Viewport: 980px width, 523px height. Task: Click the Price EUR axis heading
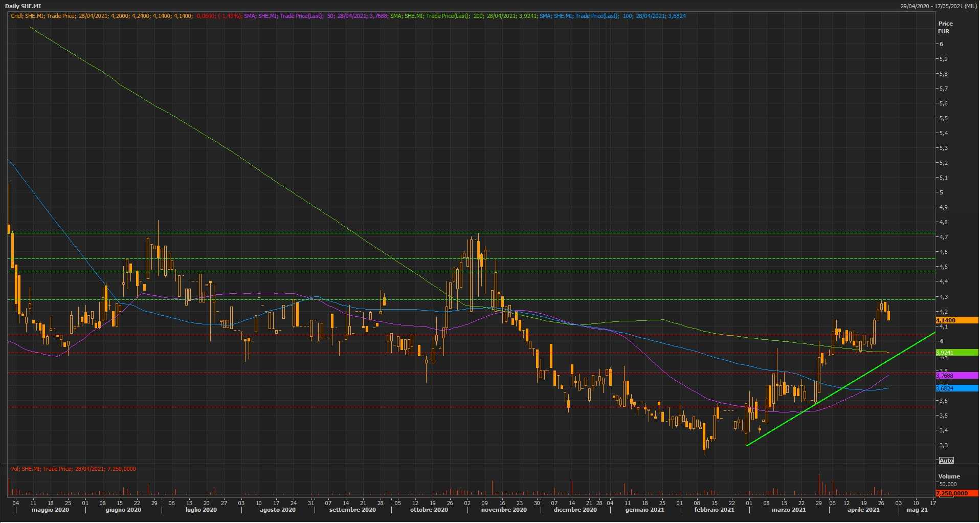(x=945, y=27)
